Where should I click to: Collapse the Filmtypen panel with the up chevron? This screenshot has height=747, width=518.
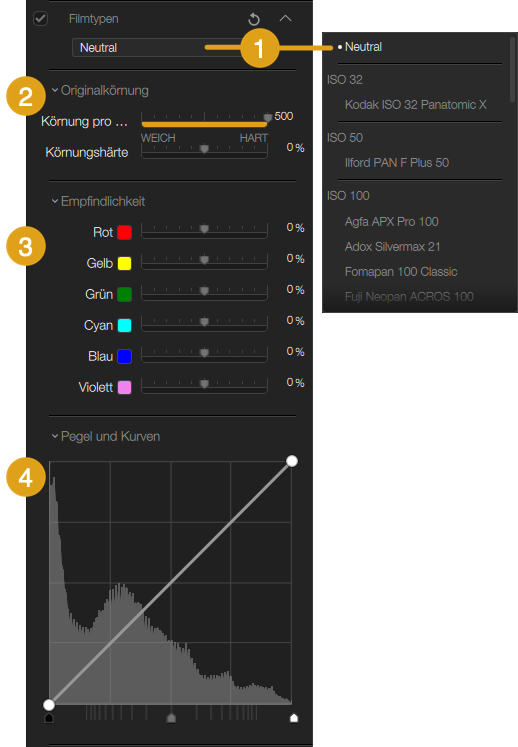(285, 18)
